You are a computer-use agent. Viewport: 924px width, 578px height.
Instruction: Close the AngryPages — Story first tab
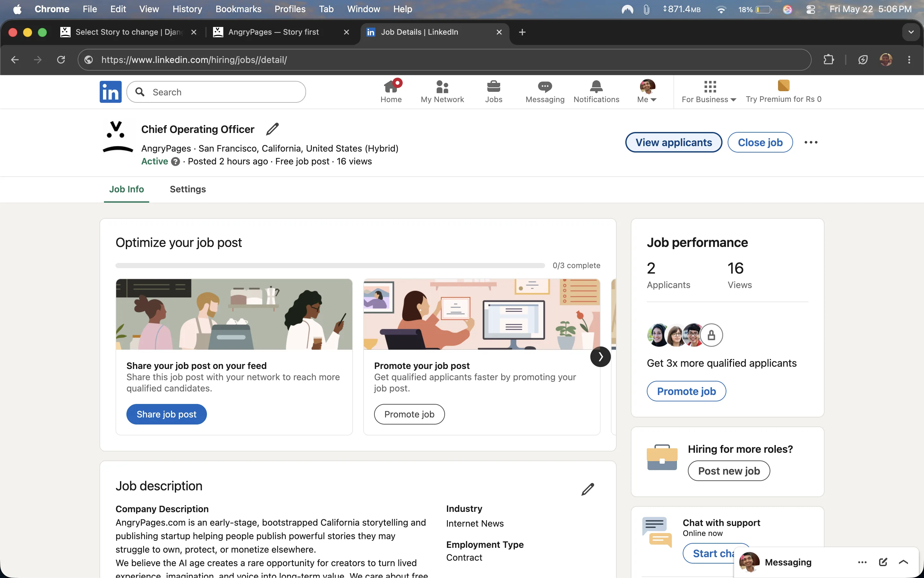[x=346, y=32]
